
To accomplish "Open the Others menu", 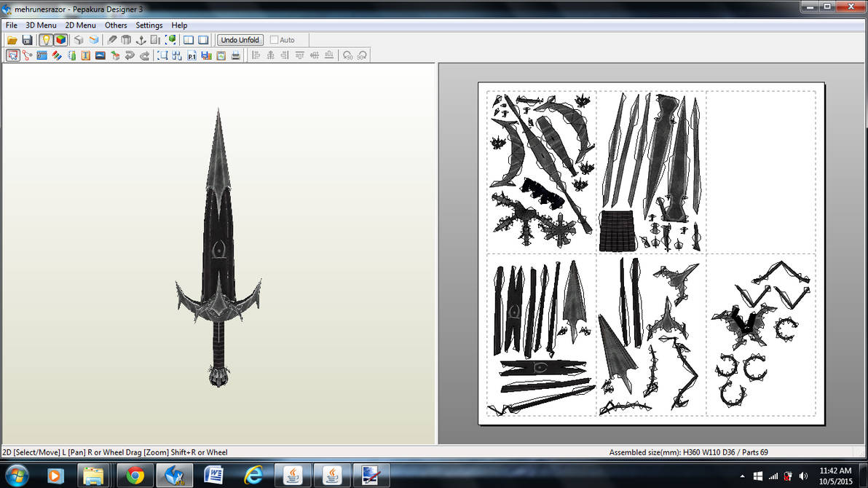I will click(x=116, y=25).
